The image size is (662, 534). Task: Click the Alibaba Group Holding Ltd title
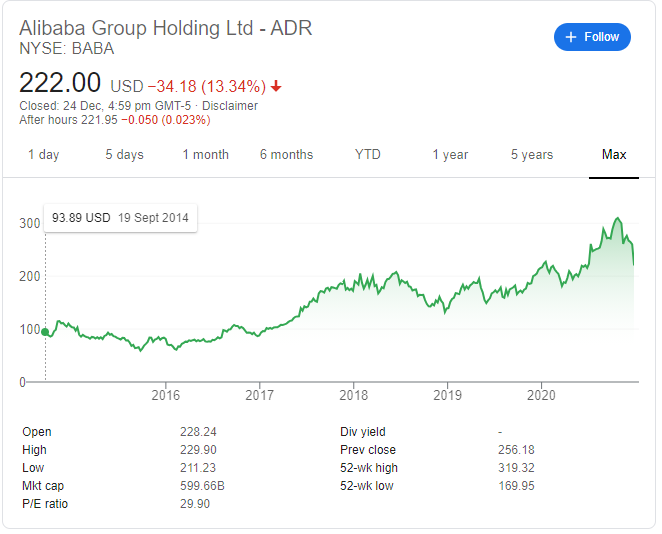(x=166, y=28)
